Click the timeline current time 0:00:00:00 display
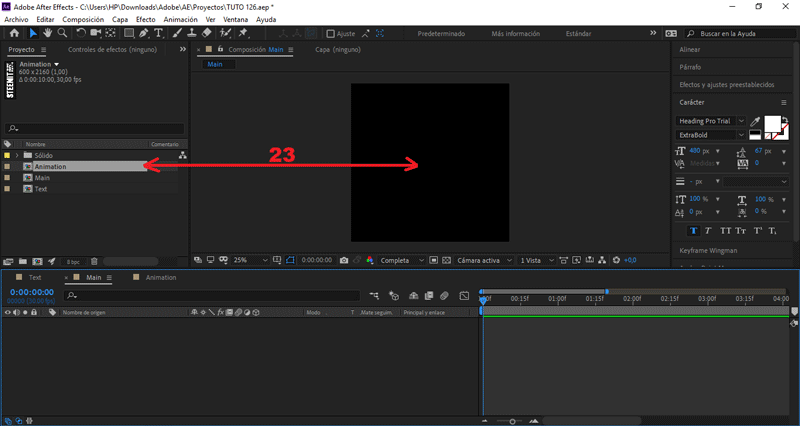Viewport: 800px width, 426px height. click(32, 292)
